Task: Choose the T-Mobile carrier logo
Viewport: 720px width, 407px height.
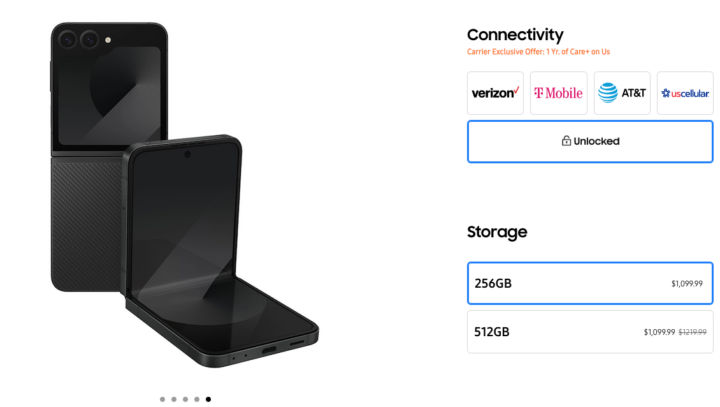Action: pyautogui.click(x=558, y=93)
